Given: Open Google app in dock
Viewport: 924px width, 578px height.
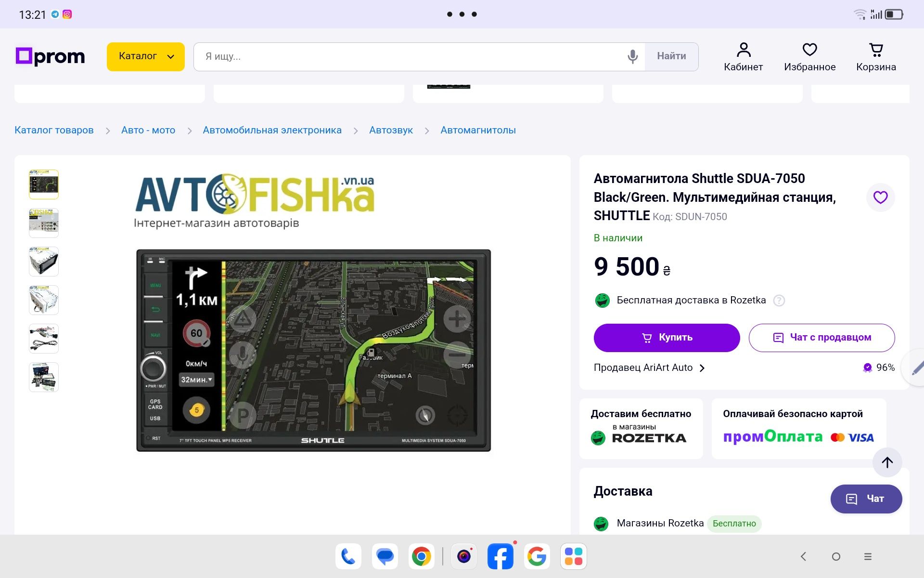Looking at the screenshot, I should [x=537, y=556].
